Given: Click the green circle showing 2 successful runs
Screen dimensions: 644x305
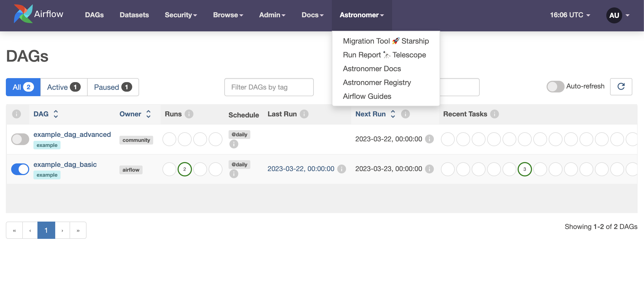Looking at the screenshot, I should click(185, 169).
